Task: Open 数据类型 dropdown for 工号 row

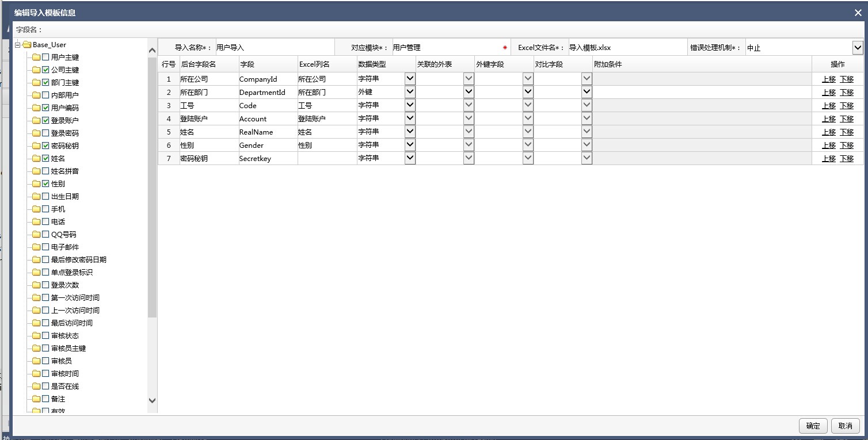Action: [410, 105]
